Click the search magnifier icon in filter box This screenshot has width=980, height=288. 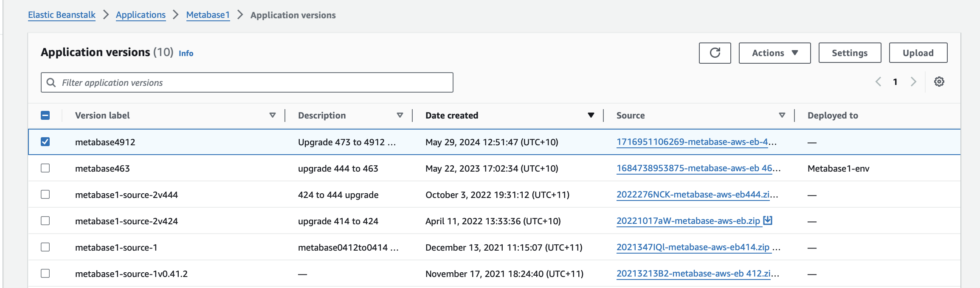tap(51, 82)
